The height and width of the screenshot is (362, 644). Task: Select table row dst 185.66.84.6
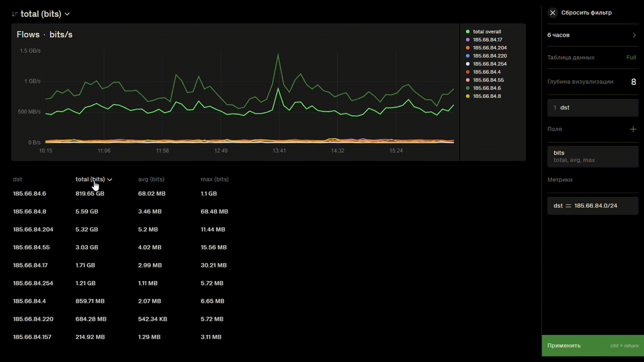[x=30, y=194]
